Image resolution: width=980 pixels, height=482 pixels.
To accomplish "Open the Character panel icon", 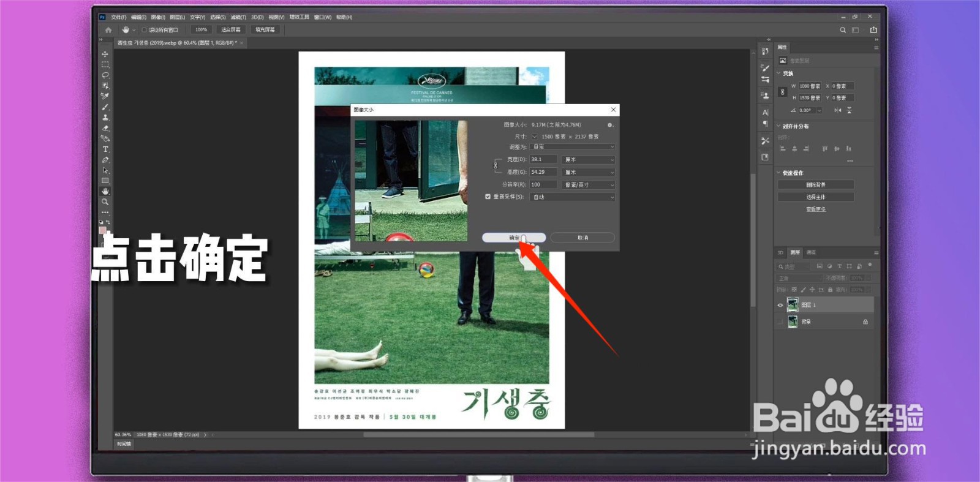I will pyautogui.click(x=765, y=112).
